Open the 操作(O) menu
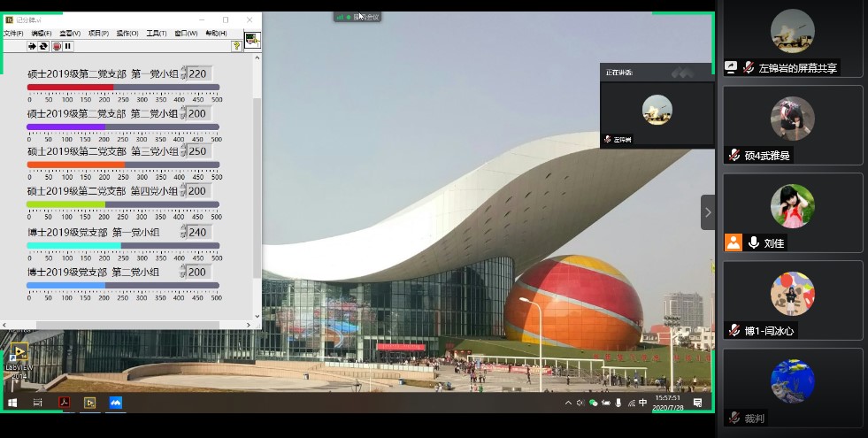The height and width of the screenshot is (438, 868). pos(127,34)
